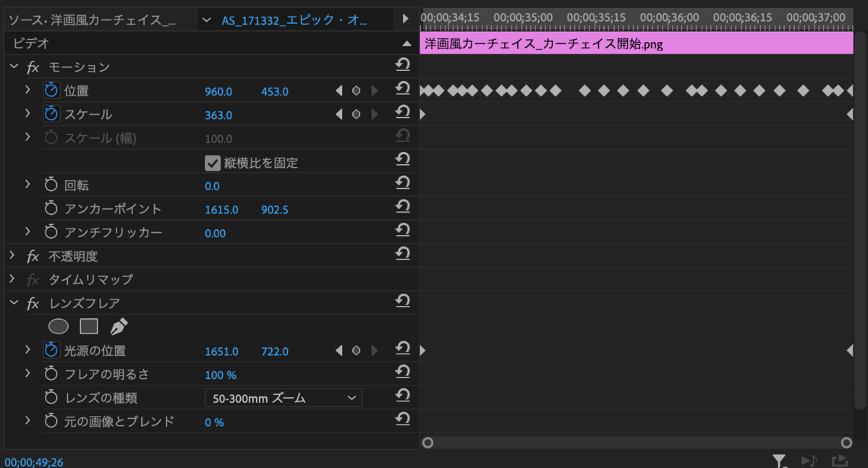Toggle 回転 animation stopwatch
This screenshot has height=468, width=868.
coord(51,184)
